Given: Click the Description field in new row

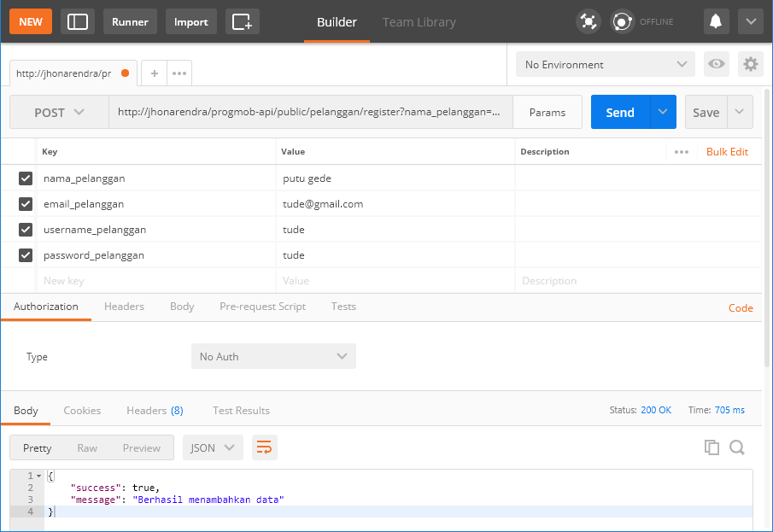Looking at the screenshot, I should (638, 281).
